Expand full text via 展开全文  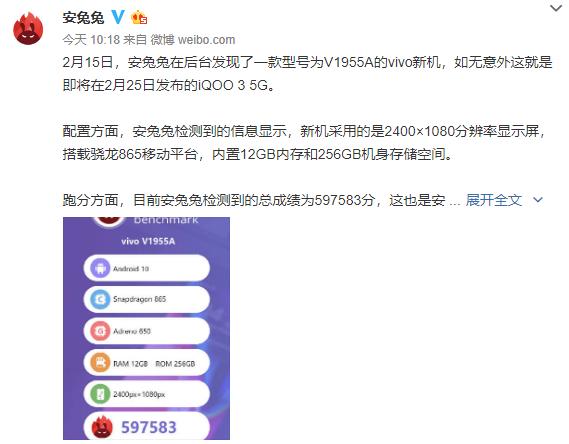click(x=494, y=200)
